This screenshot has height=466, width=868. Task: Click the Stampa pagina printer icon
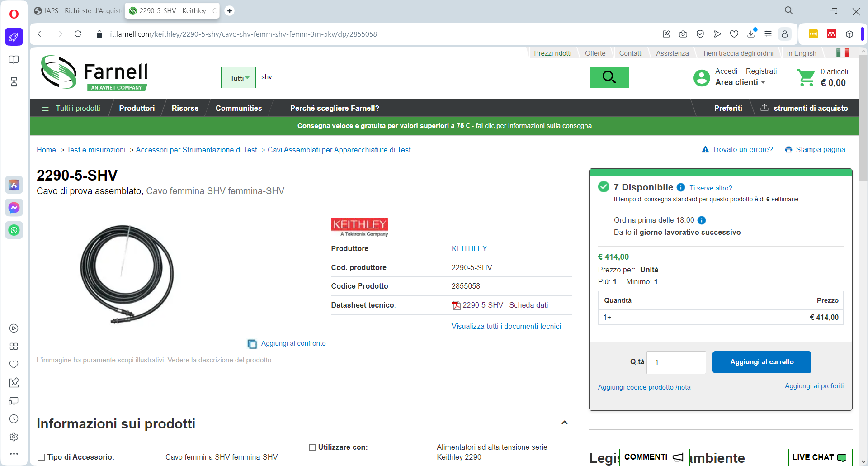tap(788, 150)
